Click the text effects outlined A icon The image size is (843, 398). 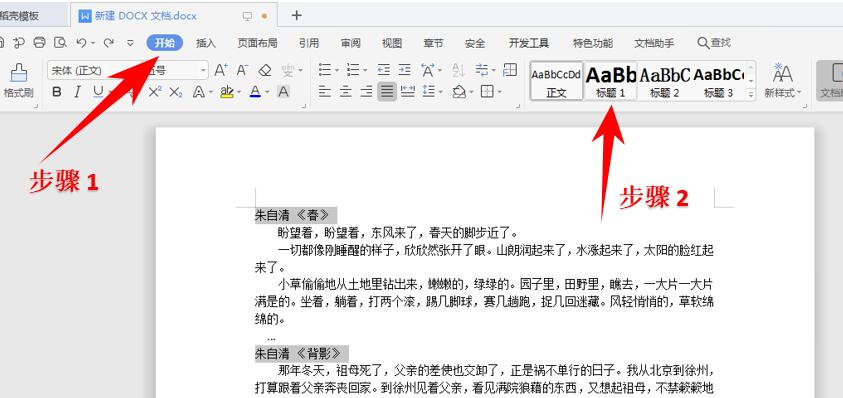pyautogui.click(x=199, y=92)
